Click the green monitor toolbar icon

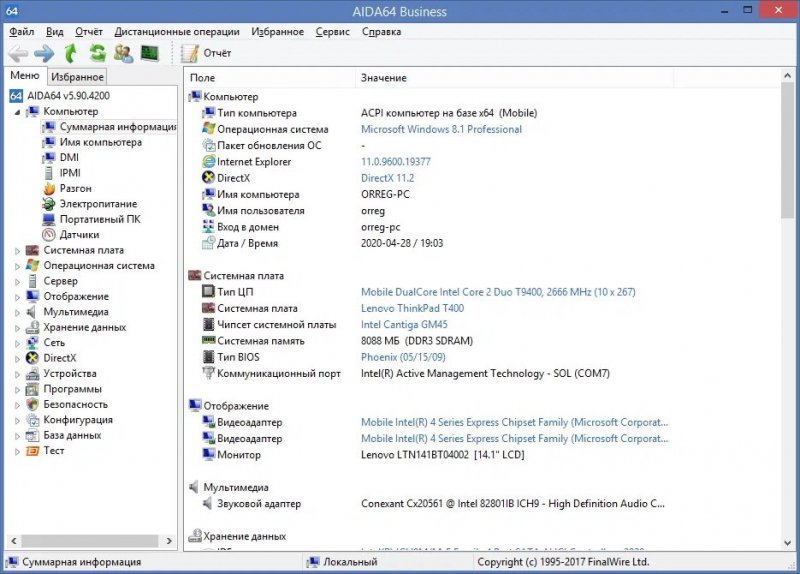point(150,53)
